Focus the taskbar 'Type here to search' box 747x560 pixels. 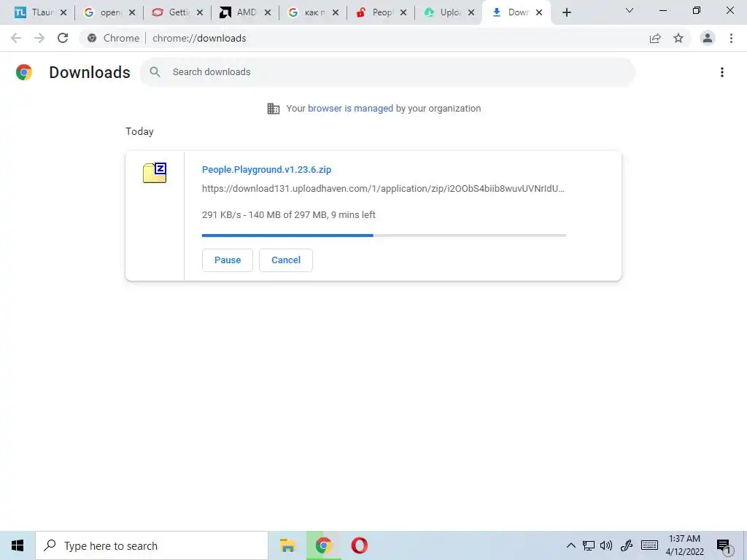tap(152, 545)
